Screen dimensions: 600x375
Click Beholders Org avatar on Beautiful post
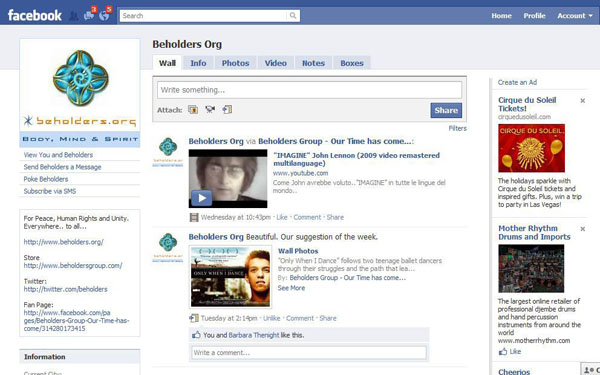point(168,248)
